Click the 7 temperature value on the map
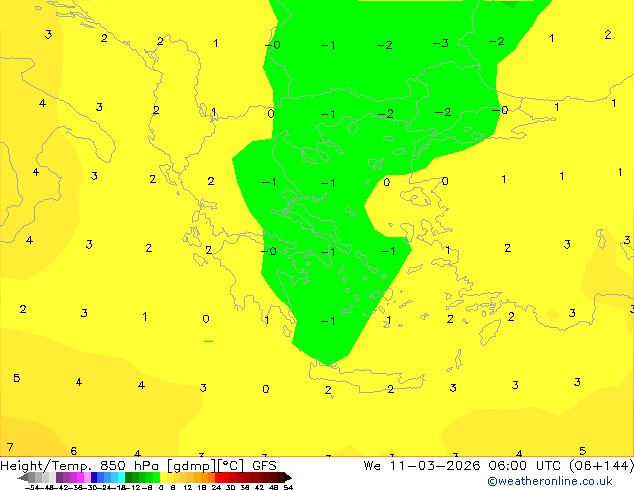Viewport: 634px width, 490px height. (x=10, y=447)
